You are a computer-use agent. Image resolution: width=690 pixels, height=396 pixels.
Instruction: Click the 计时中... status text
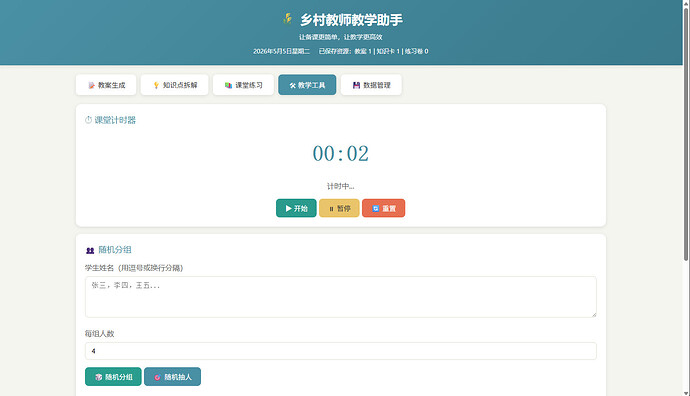pyautogui.click(x=341, y=186)
